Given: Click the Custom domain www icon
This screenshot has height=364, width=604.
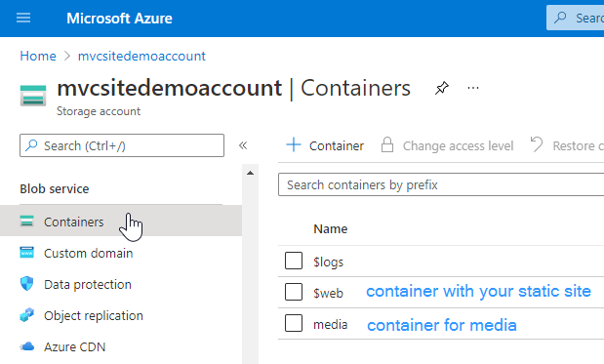Looking at the screenshot, I should click(27, 253).
